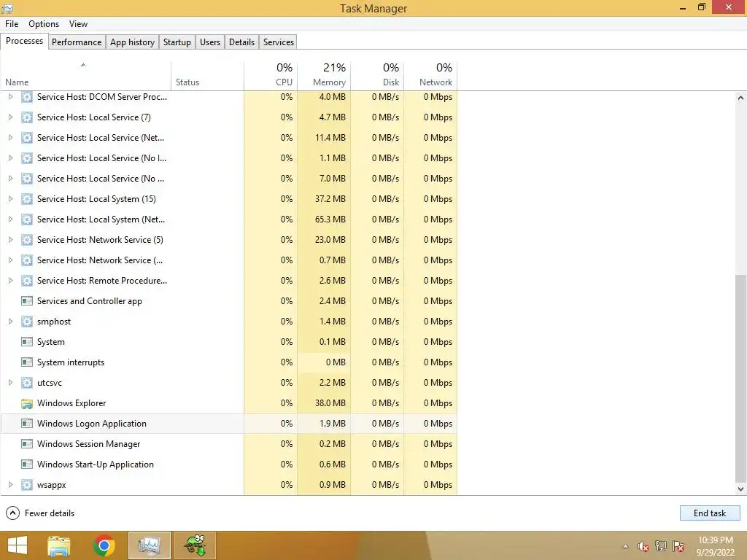Screen dimensions: 747x560
Task: Click the icon next to System interrupts
Action: pyautogui.click(x=27, y=362)
